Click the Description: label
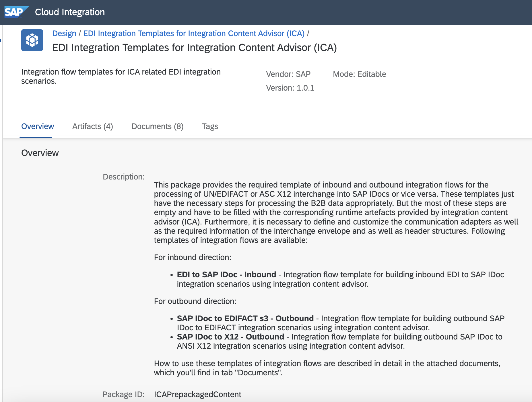 pyautogui.click(x=124, y=177)
